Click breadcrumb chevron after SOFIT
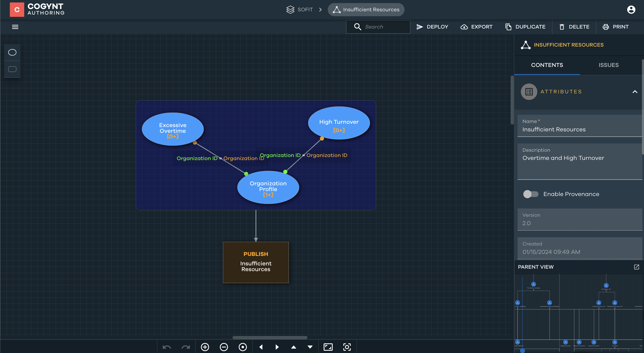 click(x=320, y=9)
